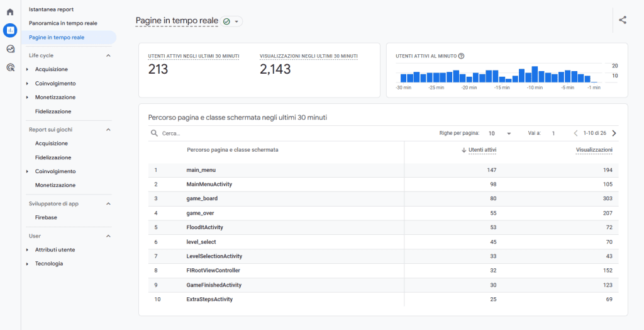Click the ExtraStepsActivity row
The image size is (644, 330).
(x=383, y=300)
